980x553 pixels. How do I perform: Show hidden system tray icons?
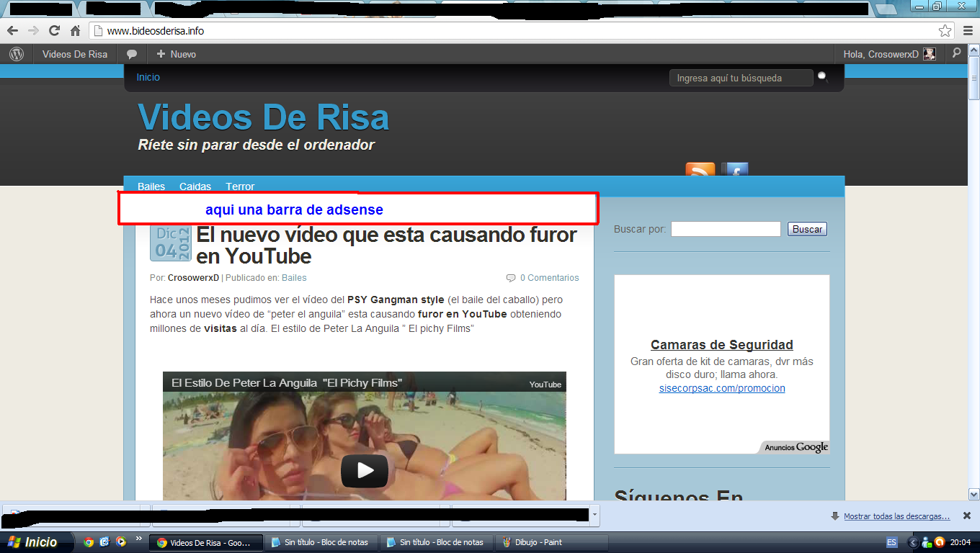point(914,542)
